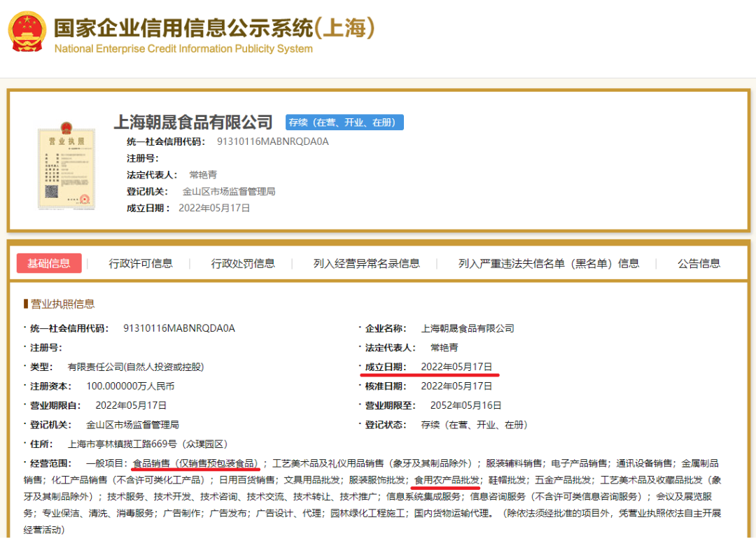
Task: Switch to the 行政许可信息 tab
Action: coord(140,263)
